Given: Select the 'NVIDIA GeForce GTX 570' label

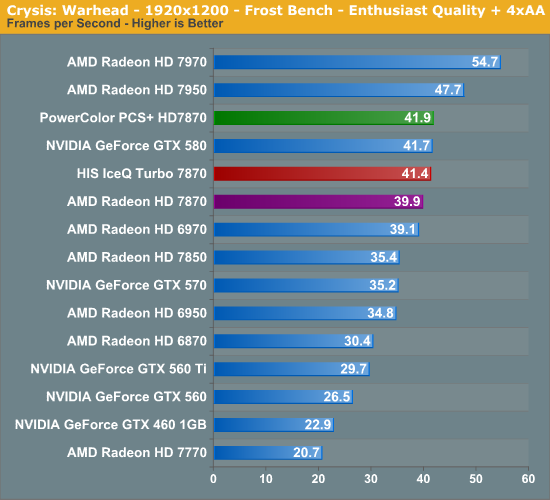Looking at the screenshot, I should click(126, 285).
